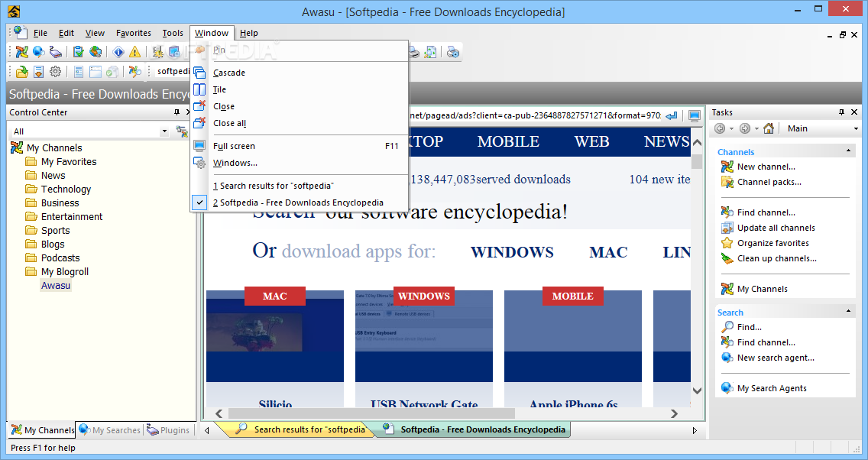Screen dimensions: 868x460
Task: Click the document pane layout icon in second toolbar
Action: click(79, 71)
